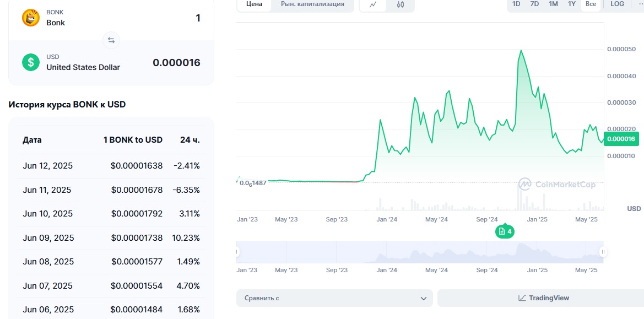The width and height of the screenshot is (644, 319).
Task: Open the Сравнить с dropdown
Action: [335, 298]
